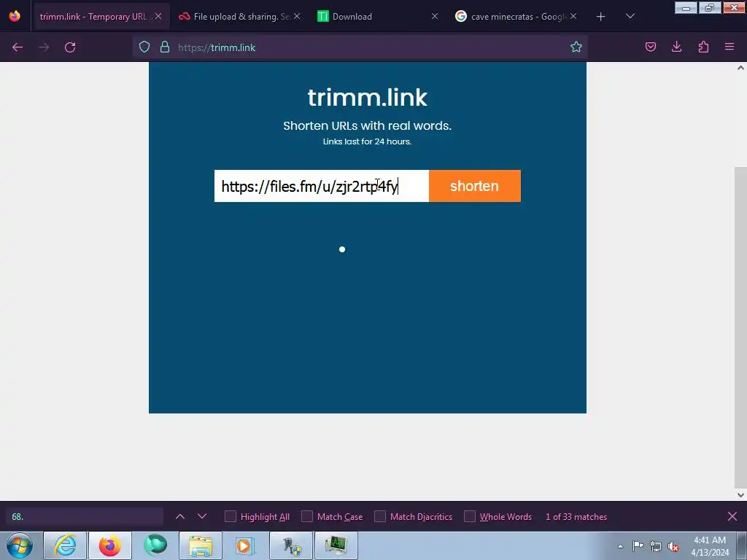Enable Match Case checkbox
Screen dimensions: 747x560
coord(307,517)
